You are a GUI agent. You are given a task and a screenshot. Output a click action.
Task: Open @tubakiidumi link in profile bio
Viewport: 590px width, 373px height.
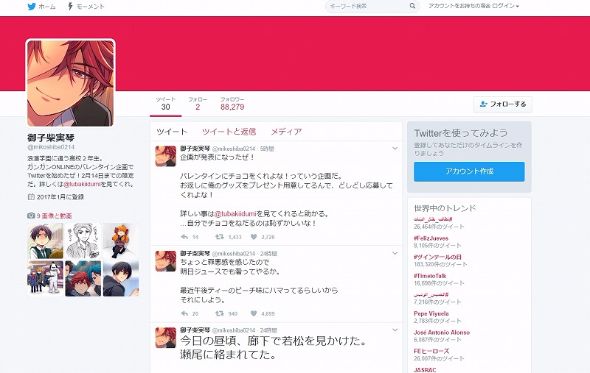(82, 184)
